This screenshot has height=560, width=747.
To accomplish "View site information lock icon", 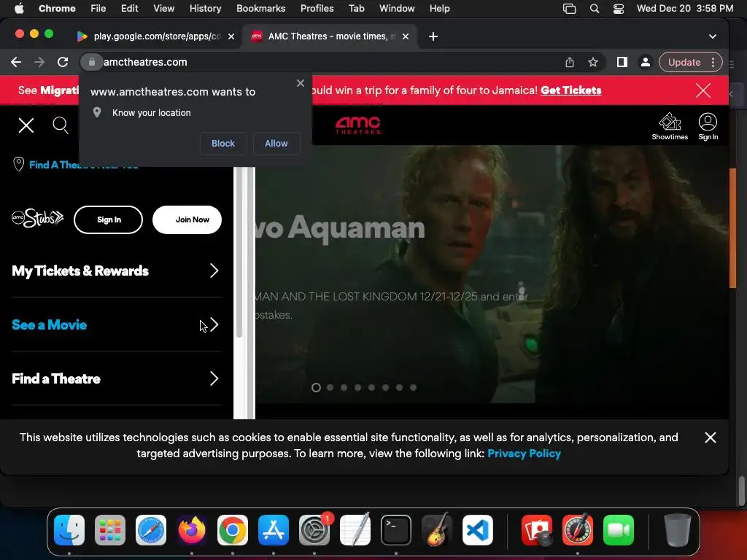I will point(91,63).
